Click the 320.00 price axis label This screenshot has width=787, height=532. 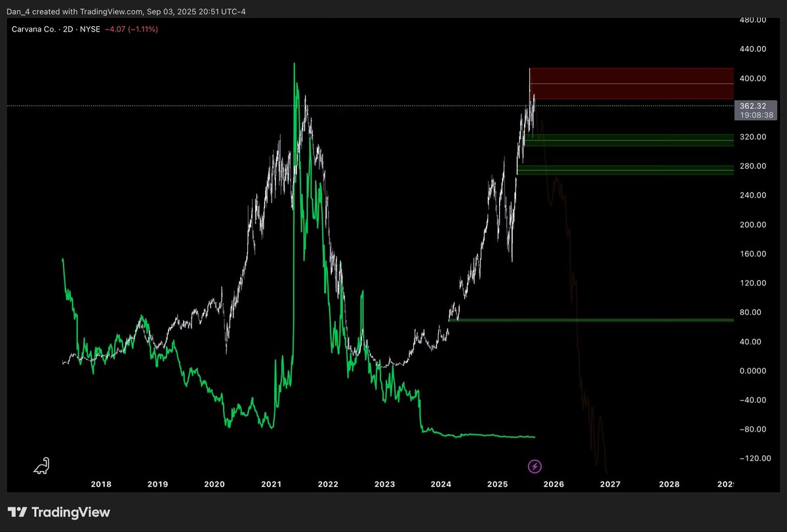click(x=753, y=136)
